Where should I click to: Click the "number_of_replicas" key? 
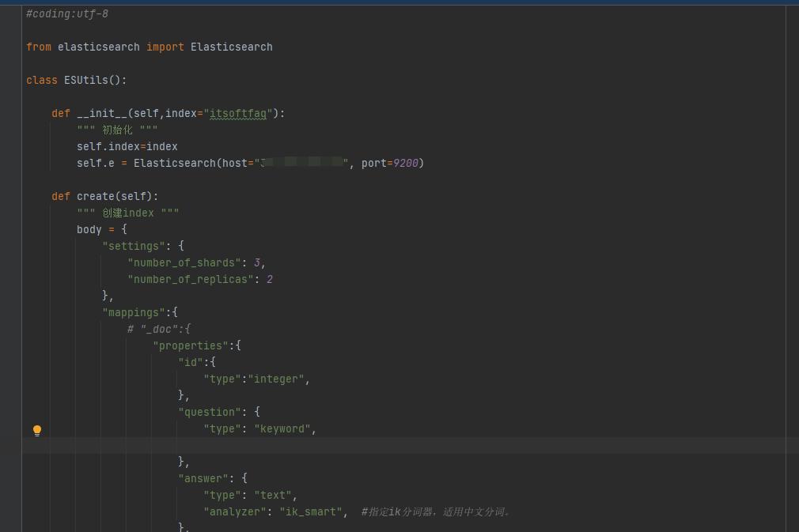tap(191, 280)
